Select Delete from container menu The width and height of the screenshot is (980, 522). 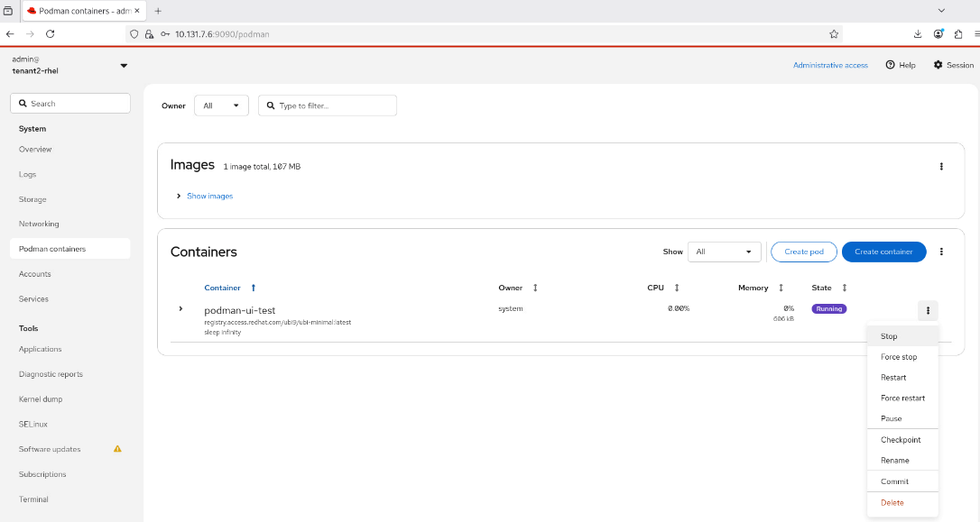tap(902, 503)
